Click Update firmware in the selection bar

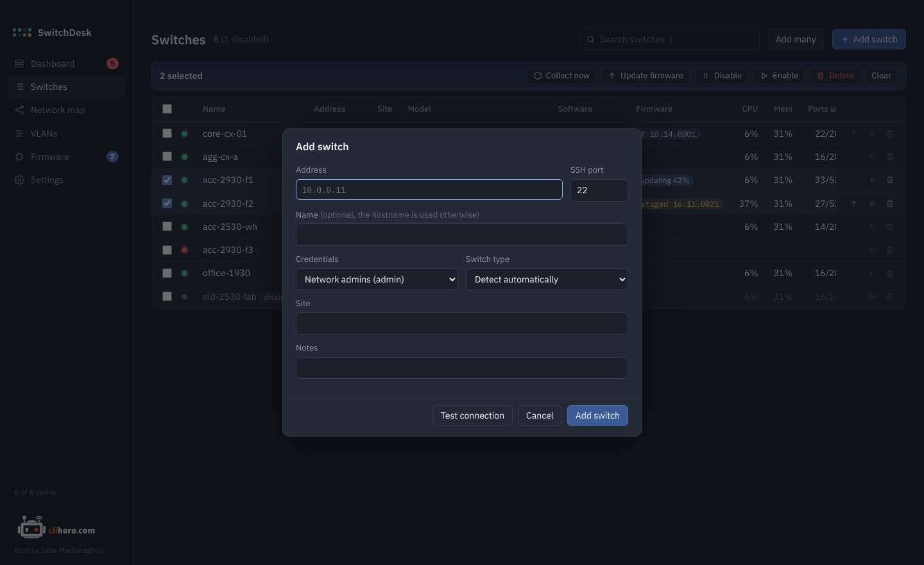click(x=646, y=76)
